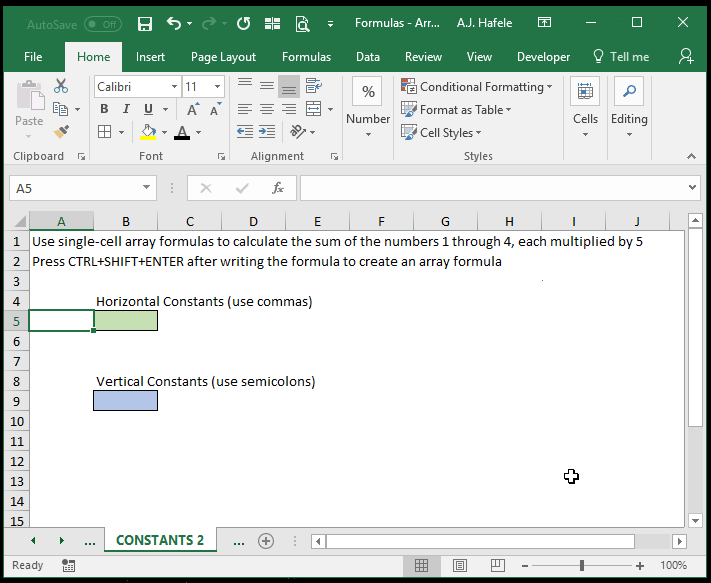This screenshot has height=583, width=711.
Task: Open the Share person icon
Action: coord(686,57)
